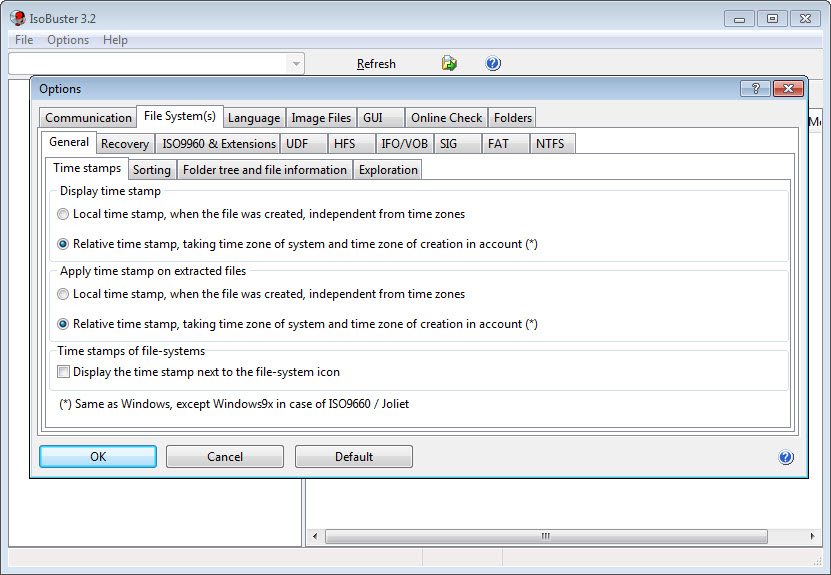Switch to the NTFS tab
Viewport: 831px width, 575px height.
(552, 144)
